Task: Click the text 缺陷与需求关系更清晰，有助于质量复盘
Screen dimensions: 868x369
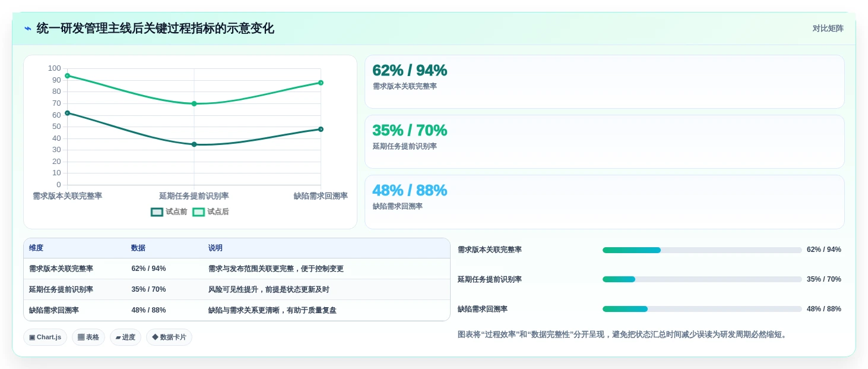Action: [x=273, y=310]
